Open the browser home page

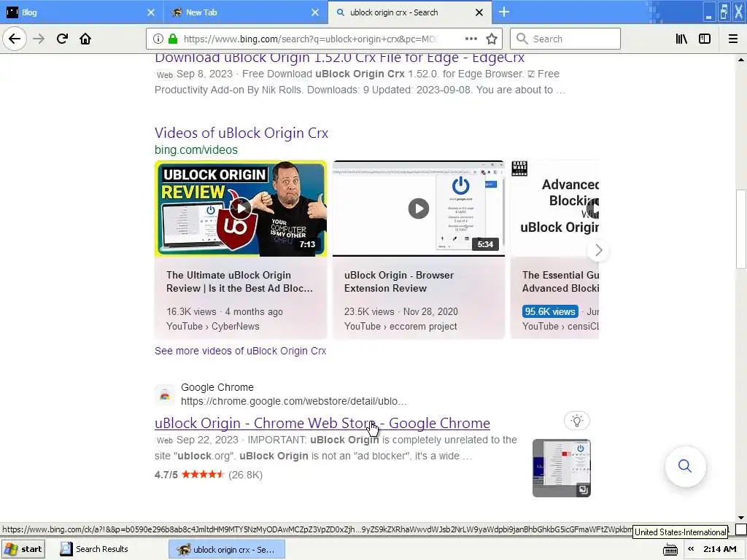click(x=85, y=39)
